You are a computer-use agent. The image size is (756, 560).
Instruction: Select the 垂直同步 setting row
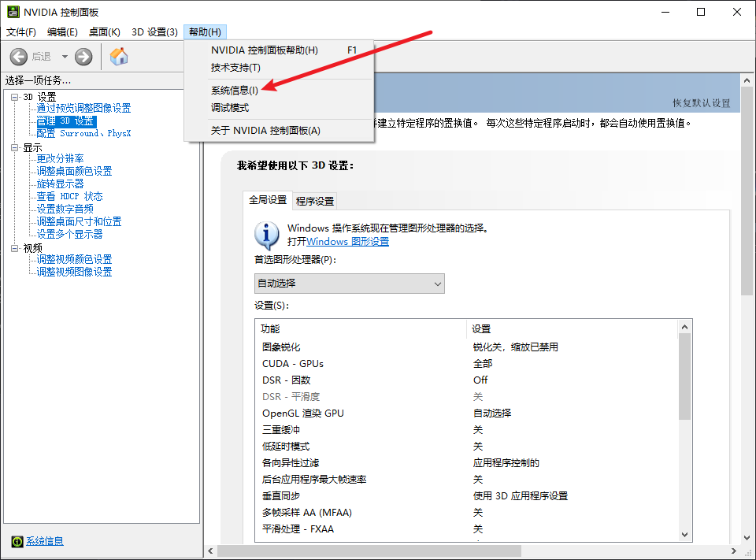click(x=466, y=496)
